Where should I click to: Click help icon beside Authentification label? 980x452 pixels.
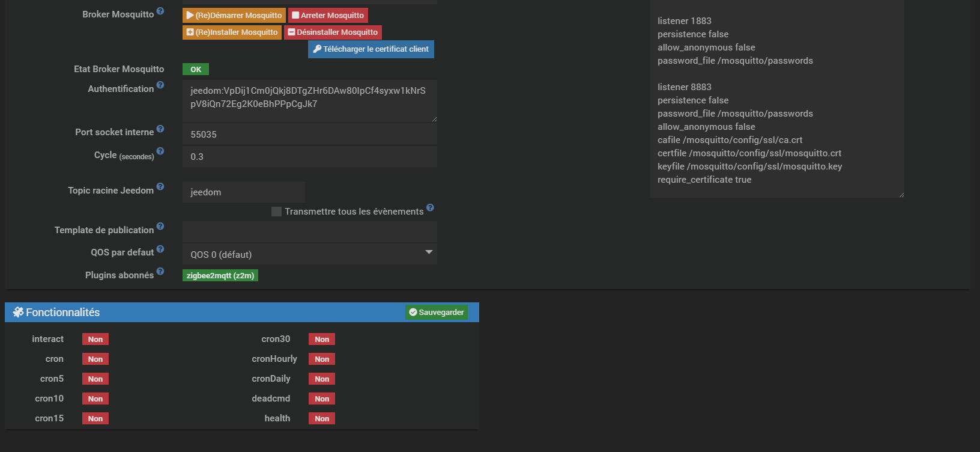pos(160,85)
